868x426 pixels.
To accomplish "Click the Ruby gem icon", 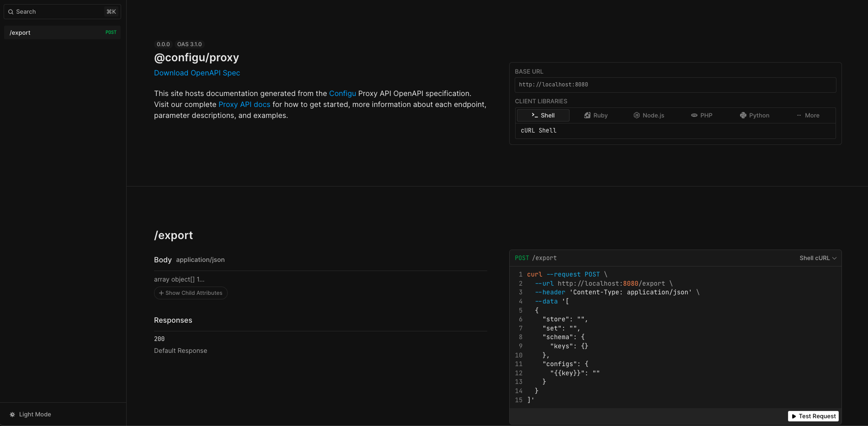I will pyautogui.click(x=587, y=115).
